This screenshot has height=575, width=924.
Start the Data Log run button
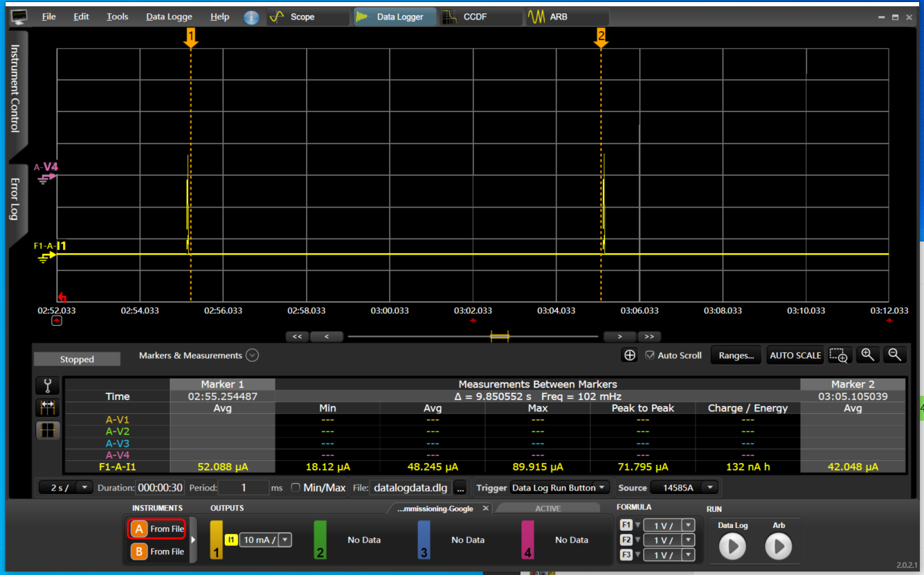[732, 547]
